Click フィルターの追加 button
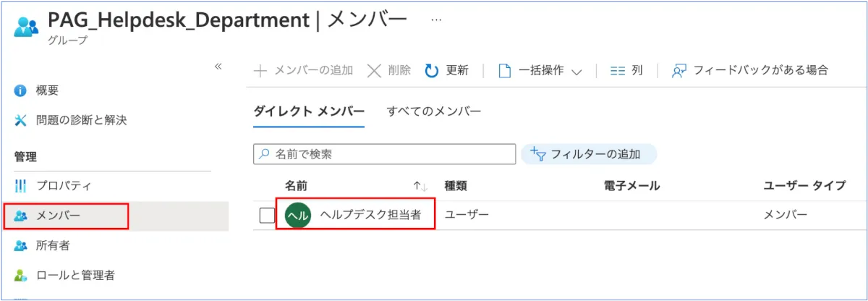 click(589, 154)
